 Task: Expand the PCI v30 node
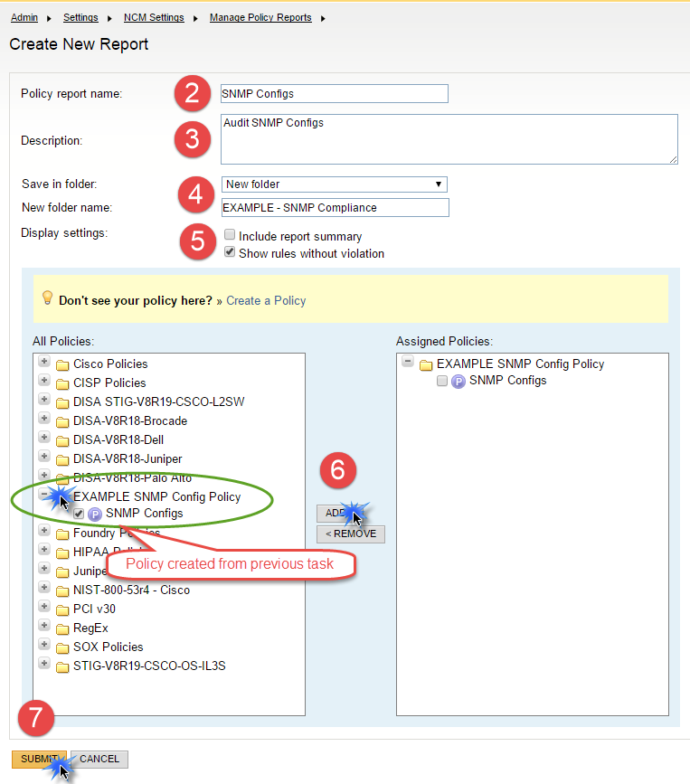[x=44, y=606]
